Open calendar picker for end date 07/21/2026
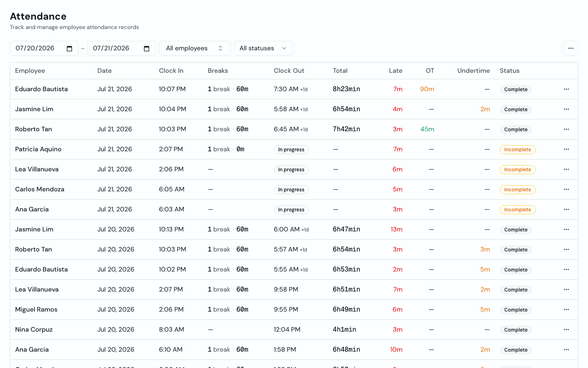The width and height of the screenshot is (588, 368). [x=147, y=49]
